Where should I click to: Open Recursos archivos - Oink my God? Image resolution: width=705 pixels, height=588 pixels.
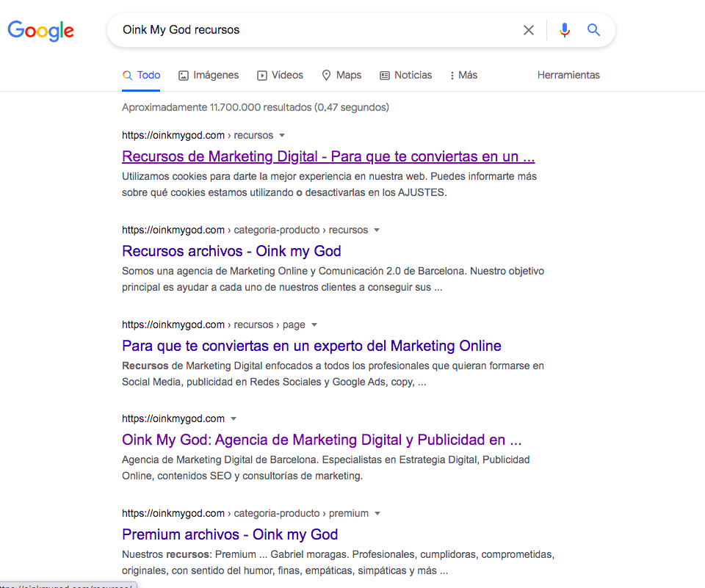[x=231, y=251]
